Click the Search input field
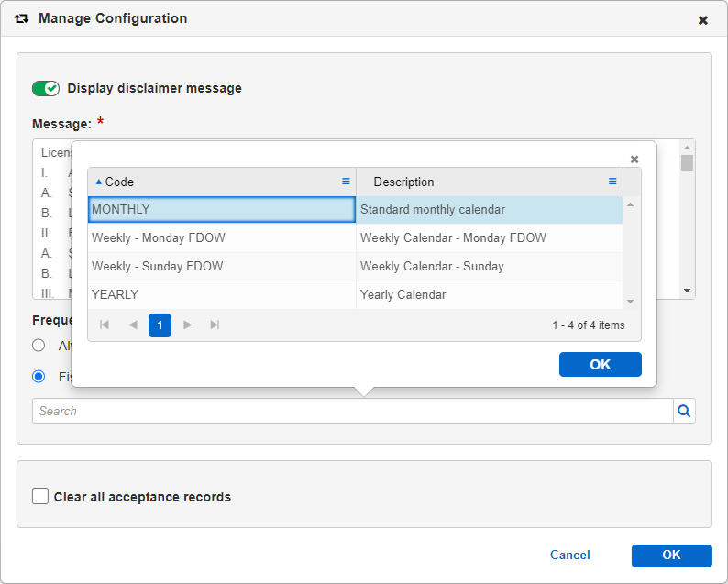 pyautogui.click(x=352, y=411)
